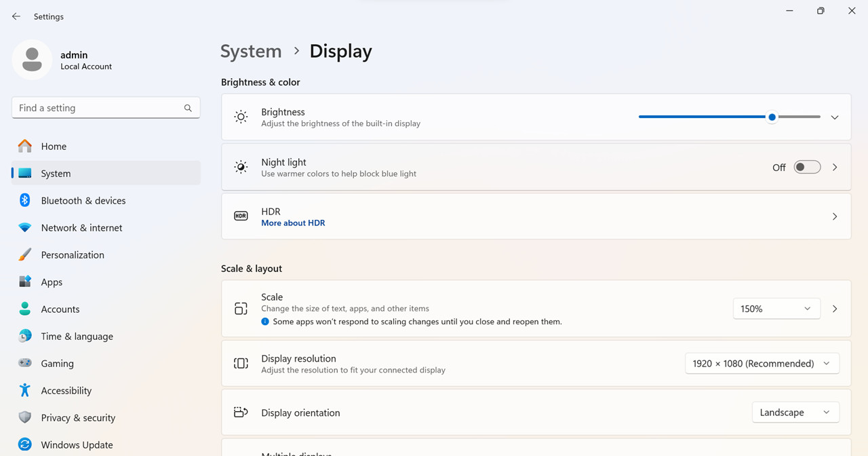Viewport: 868px width, 456px height.
Task: Expand the Brightness options chevron
Action: coord(835,117)
